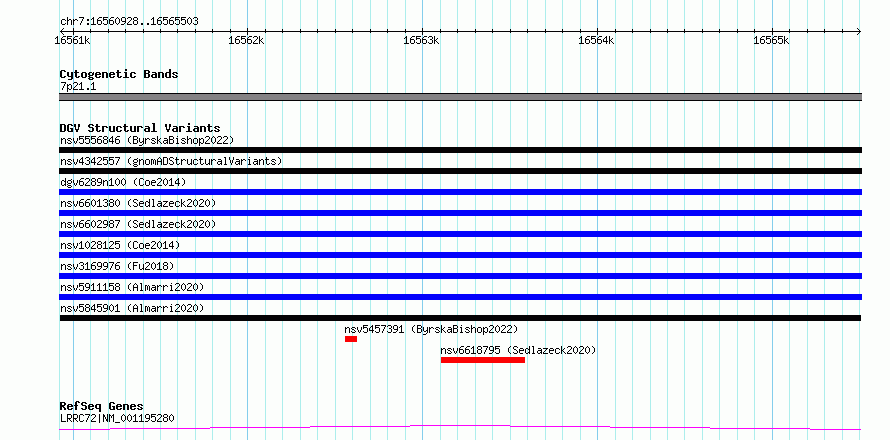Click the black bar under nsv5556846

[460, 150]
